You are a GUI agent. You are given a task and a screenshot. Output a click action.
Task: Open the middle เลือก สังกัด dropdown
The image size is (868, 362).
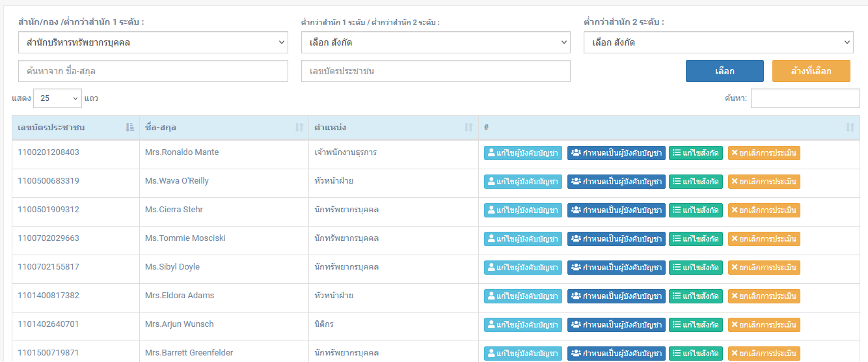436,43
